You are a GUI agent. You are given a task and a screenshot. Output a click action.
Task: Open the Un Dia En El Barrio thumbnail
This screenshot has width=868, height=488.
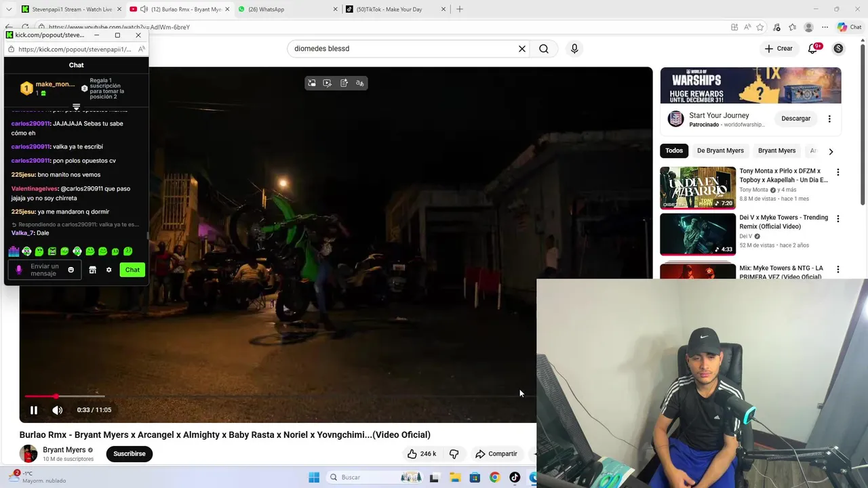click(x=698, y=188)
